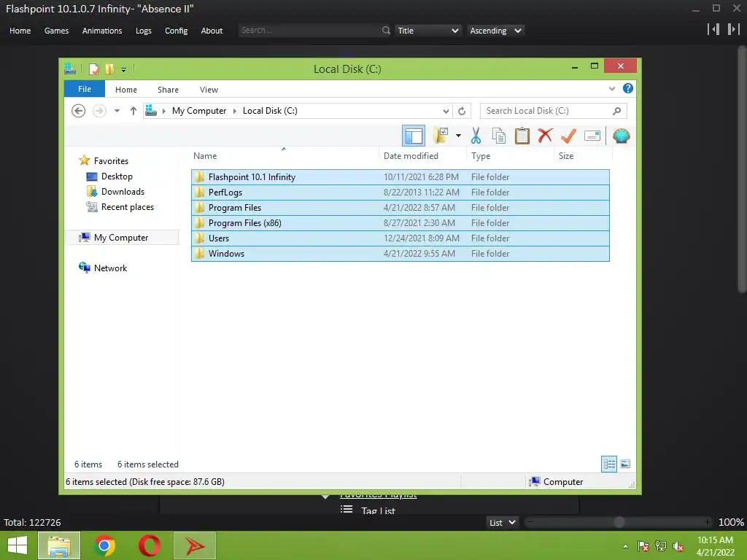Image resolution: width=747 pixels, height=560 pixels.
Task: Click the Classic Shell seashell icon
Action: (x=622, y=136)
